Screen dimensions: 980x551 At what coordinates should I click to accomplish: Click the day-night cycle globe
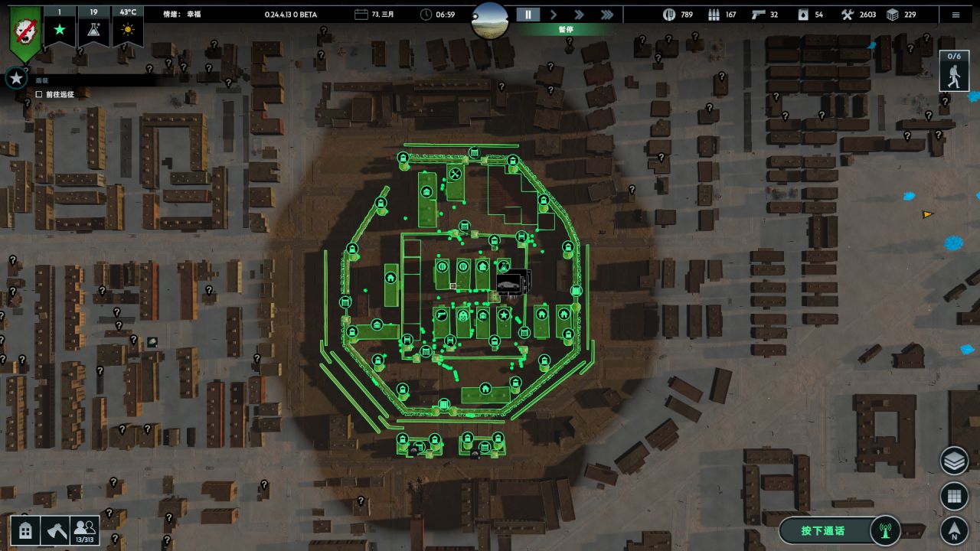(490, 19)
